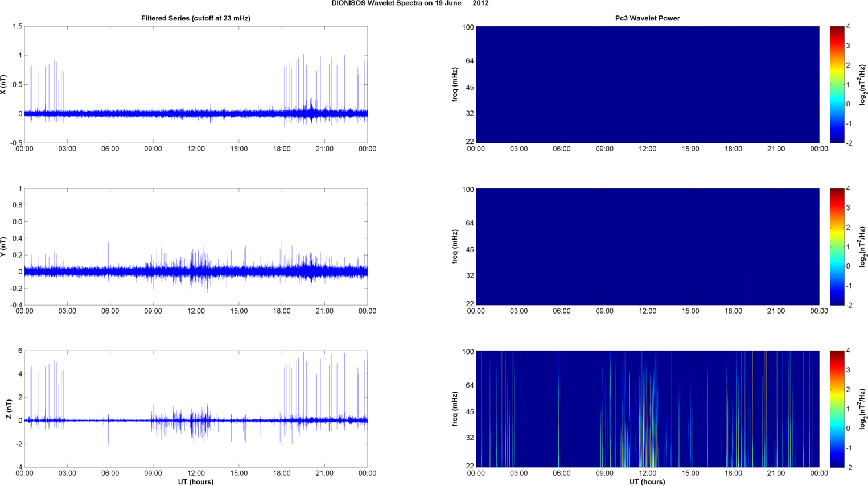Click the 100 frequency tick on top spectrogram
This screenshot has width=868, height=486.
468,27
